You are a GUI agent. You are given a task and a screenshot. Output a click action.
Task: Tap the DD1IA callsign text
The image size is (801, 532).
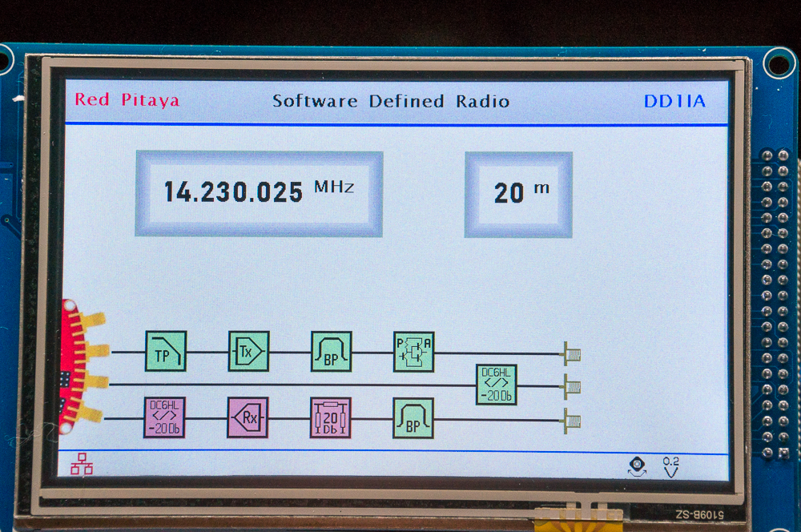(x=674, y=101)
